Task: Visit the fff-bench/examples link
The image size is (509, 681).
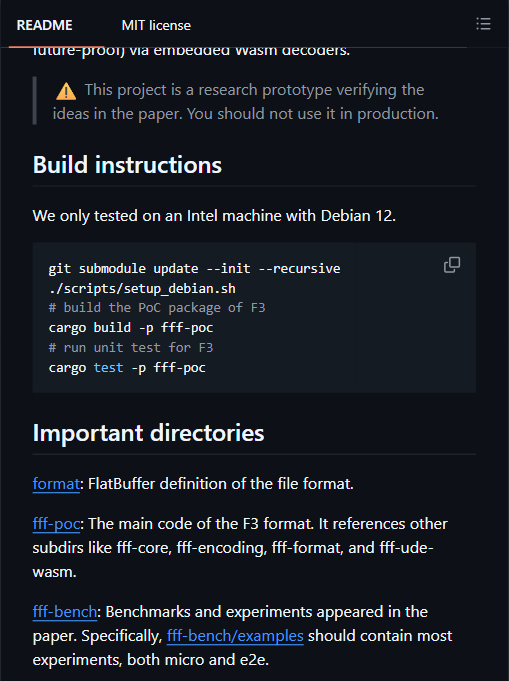Action: pos(235,635)
